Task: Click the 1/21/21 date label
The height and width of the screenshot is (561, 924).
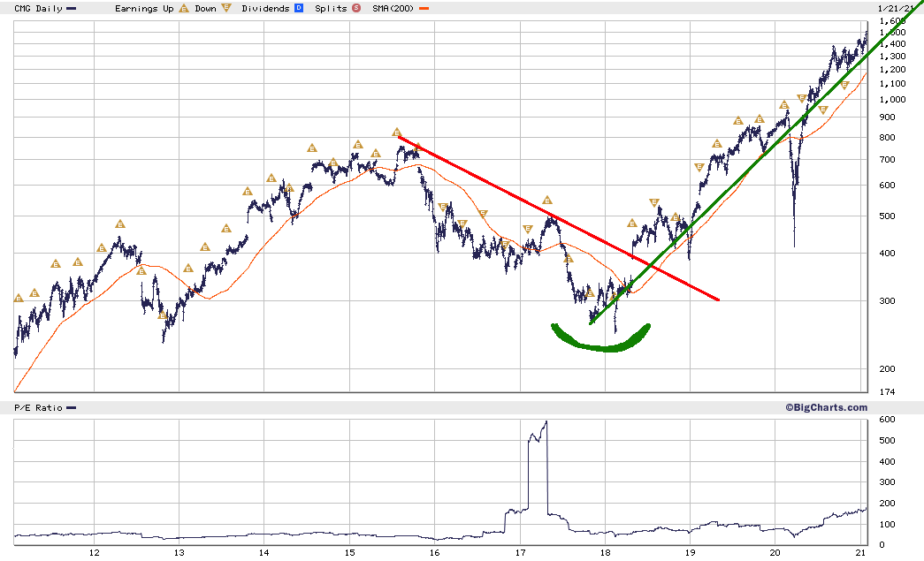Action: [896, 8]
